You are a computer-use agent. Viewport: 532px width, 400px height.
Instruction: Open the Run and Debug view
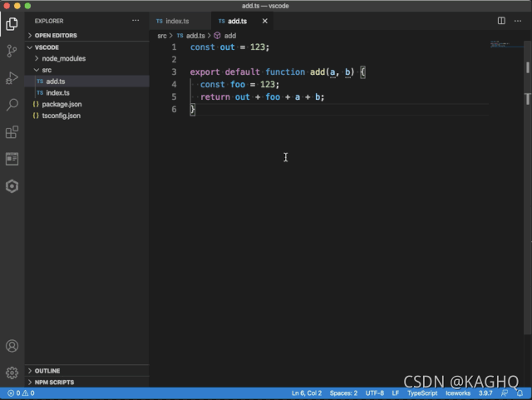[x=12, y=78]
